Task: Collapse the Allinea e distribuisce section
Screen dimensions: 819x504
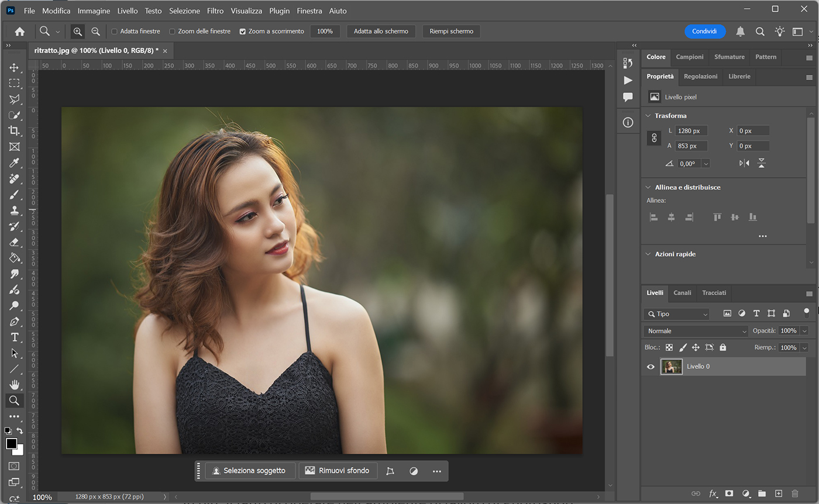Action: point(648,188)
